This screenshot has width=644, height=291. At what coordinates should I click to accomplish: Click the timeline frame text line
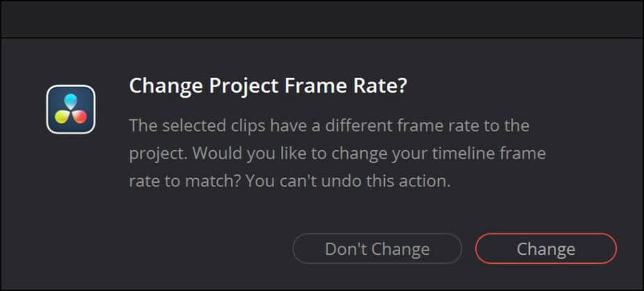point(337,154)
